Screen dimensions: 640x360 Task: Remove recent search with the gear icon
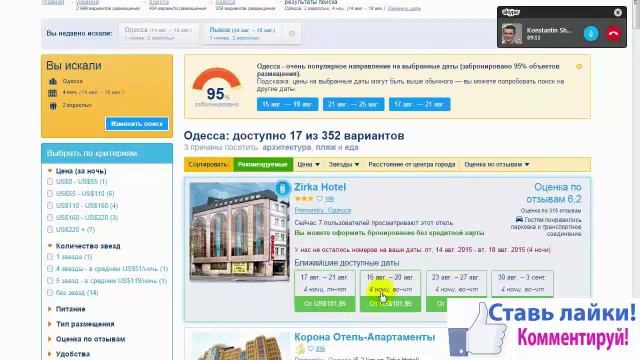pyautogui.click(x=292, y=33)
